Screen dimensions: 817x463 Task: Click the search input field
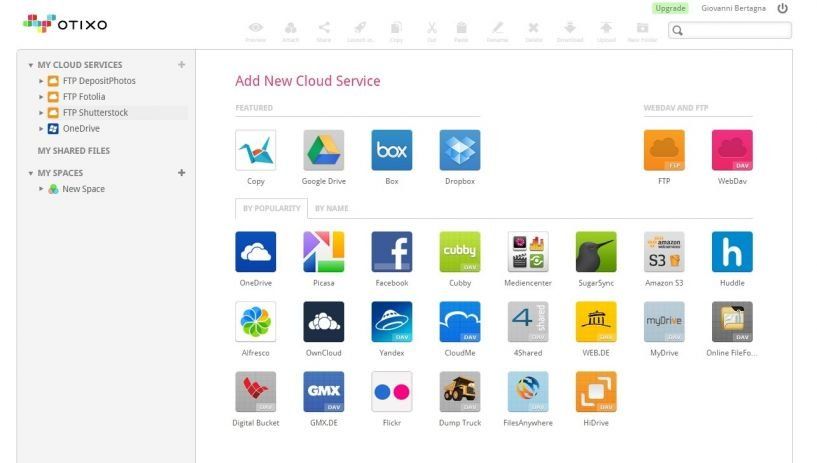click(729, 30)
